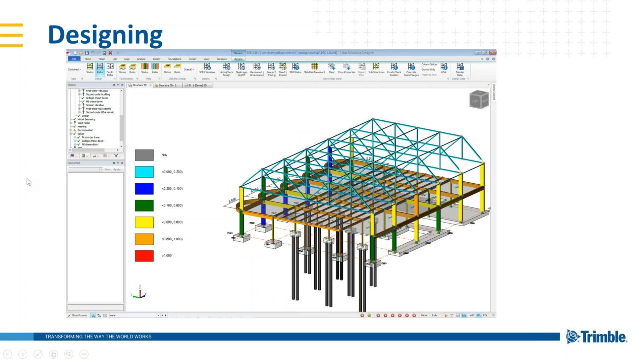This screenshot has height=362, width=644.
Task: Click the Piles Ratio icon
Action: tap(155, 68)
